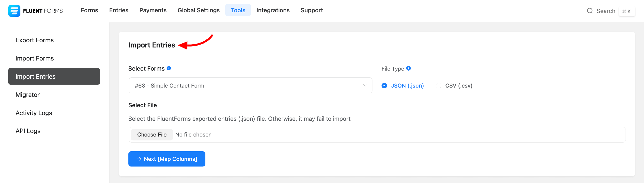Image resolution: width=644 pixels, height=183 pixels.
Task: Select CSV (.csv) file type
Action: click(438, 86)
